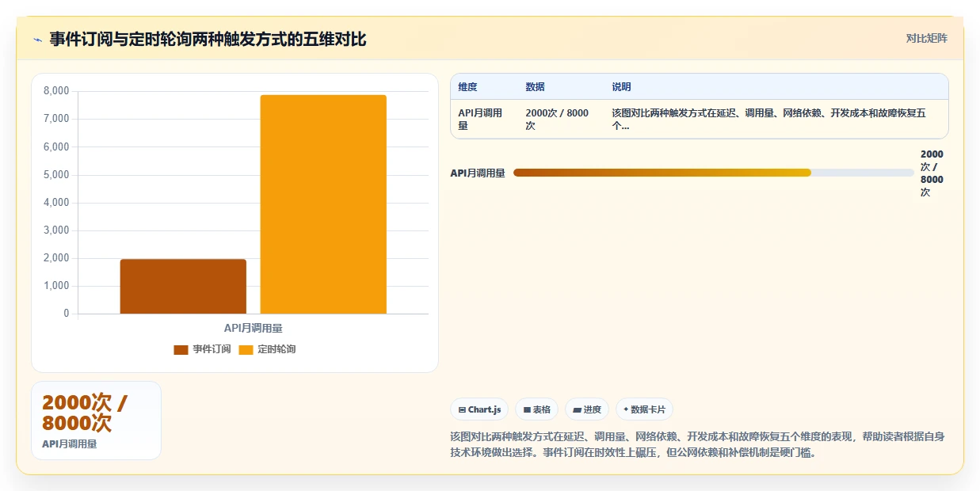Click the 8,000 y-axis tick label
The height and width of the screenshot is (491, 980).
pyautogui.click(x=56, y=91)
